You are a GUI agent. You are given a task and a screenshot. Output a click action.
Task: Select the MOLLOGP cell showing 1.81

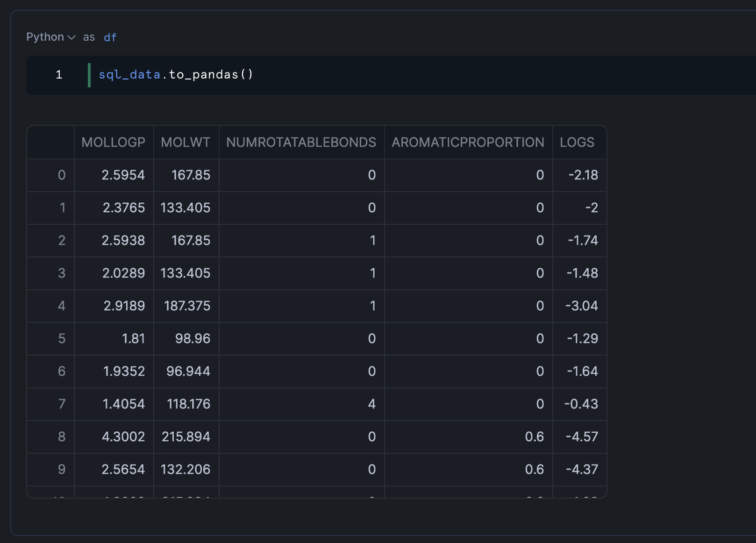pyautogui.click(x=133, y=339)
